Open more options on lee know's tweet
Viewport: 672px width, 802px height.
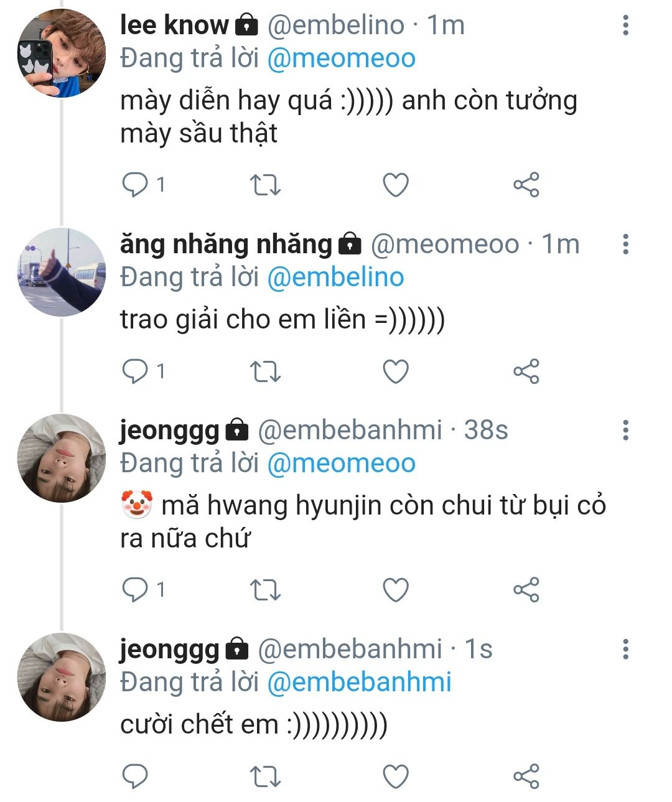[625, 26]
